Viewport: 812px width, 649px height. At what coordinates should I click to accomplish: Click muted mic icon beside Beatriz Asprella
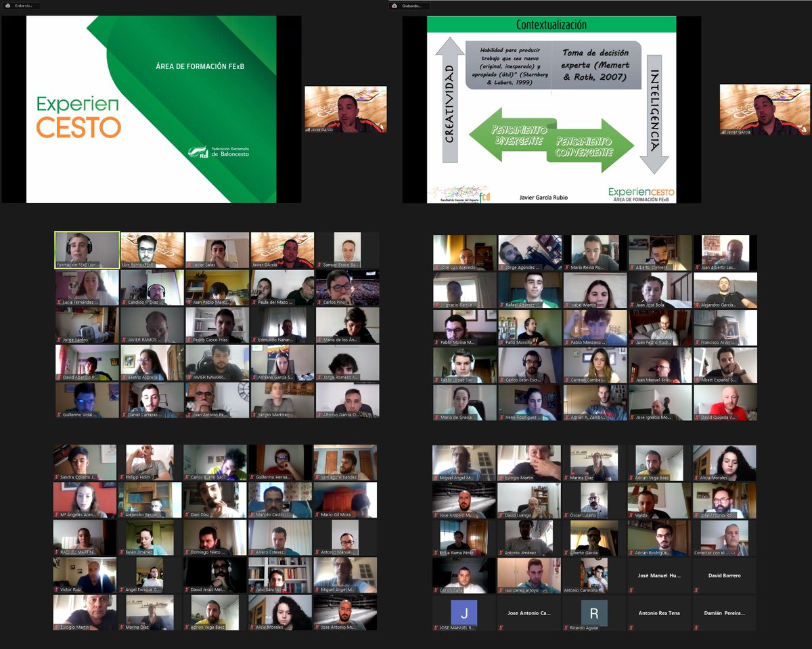[x=124, y=376]
